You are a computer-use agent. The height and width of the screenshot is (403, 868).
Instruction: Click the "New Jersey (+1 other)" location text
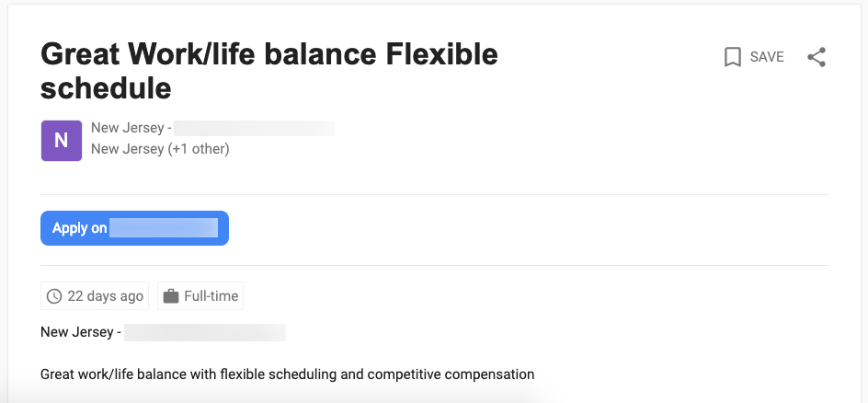tap(160, 148)
